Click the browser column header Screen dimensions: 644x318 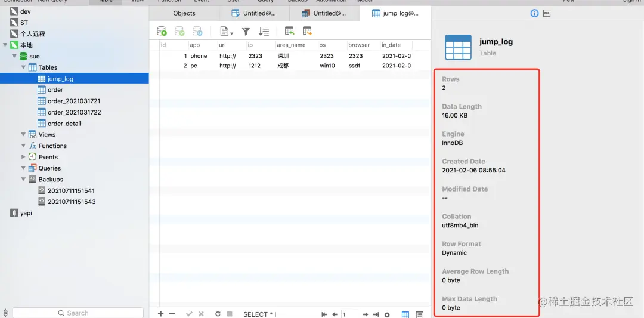pos(364,45)
